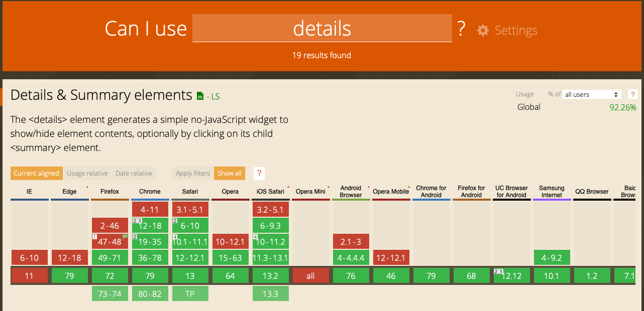Click the Samsung Internet column header

coord(552,192)
